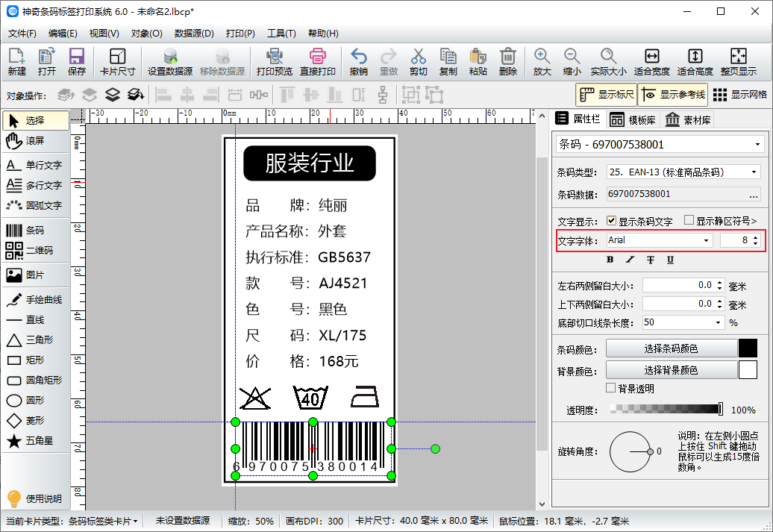The width and height of the screenshot is (773, 532).
Task: Click the 条码数据 ellipsis button
Action: [754, 194]
